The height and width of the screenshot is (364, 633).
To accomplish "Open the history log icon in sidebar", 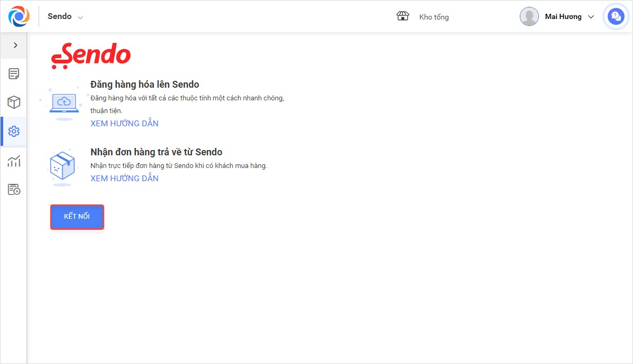I will (x=14, y=189).
